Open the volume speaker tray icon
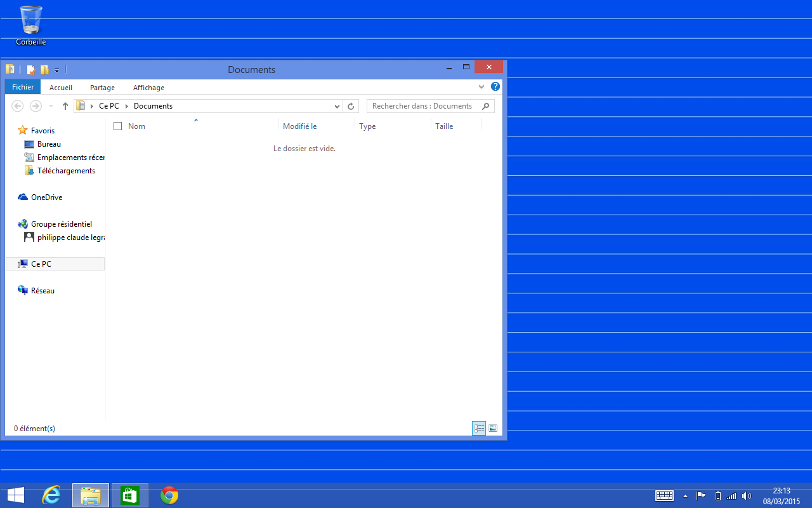The image size is (812, 508). (747, 496)
